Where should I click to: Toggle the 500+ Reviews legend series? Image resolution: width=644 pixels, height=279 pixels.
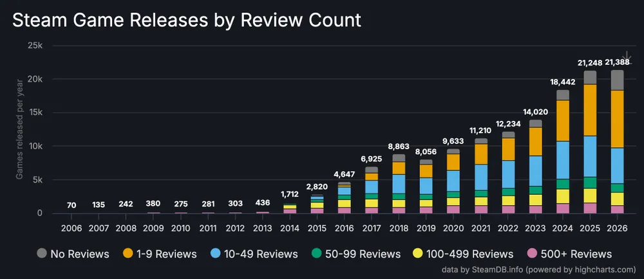(x=569, y=253)
